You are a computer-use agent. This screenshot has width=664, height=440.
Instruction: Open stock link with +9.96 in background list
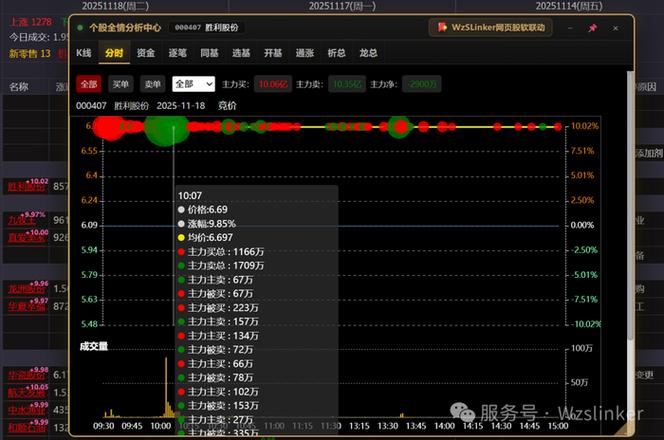[26, 289]
